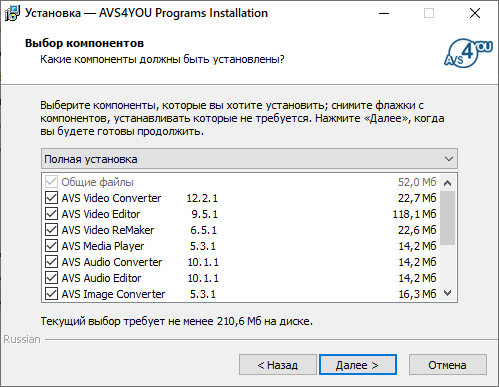
Task: Select the AVS Media Player label
Action: pos(103,246)
